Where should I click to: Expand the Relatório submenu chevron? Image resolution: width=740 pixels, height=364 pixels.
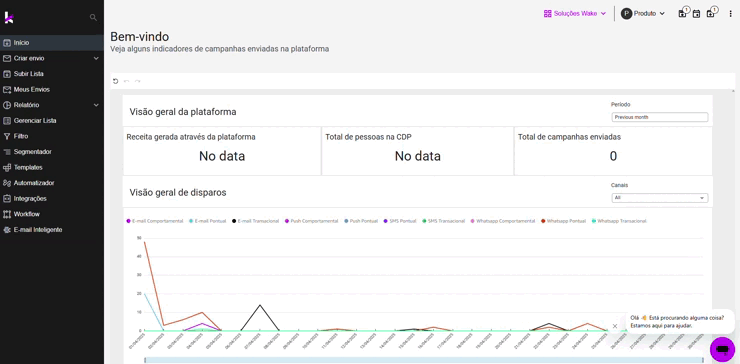coord(96,105)
